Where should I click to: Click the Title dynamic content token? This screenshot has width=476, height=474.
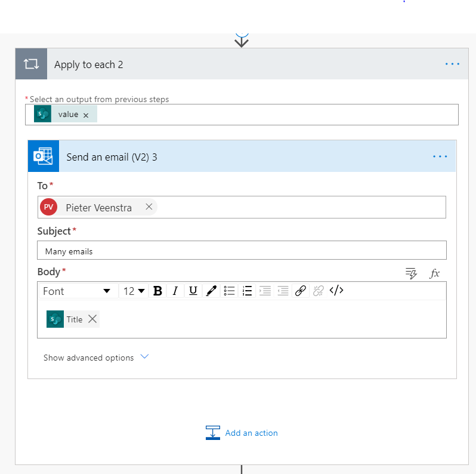73,319
